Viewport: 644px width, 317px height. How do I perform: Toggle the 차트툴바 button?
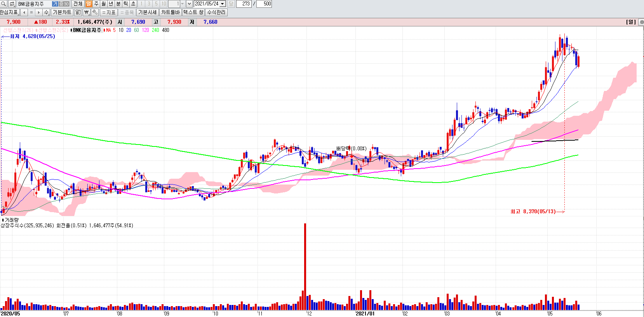[x=171, y=12]
